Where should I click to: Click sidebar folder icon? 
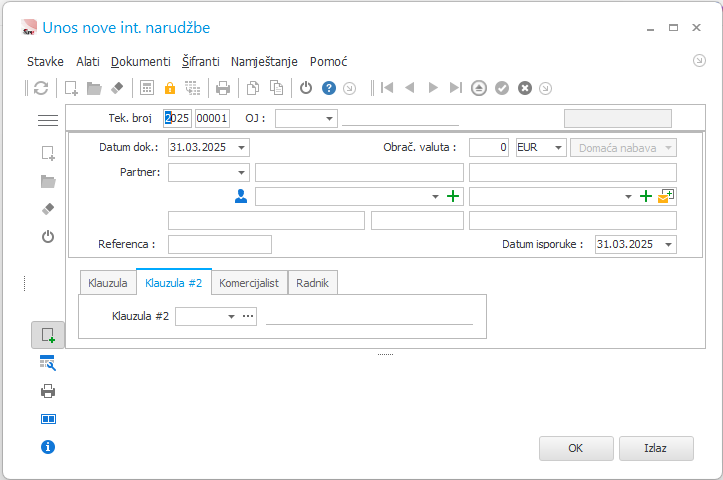(x=48, y=181)
